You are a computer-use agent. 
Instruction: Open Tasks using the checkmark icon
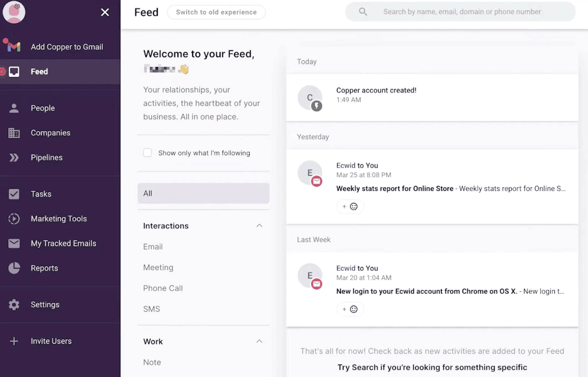(14, 194)
